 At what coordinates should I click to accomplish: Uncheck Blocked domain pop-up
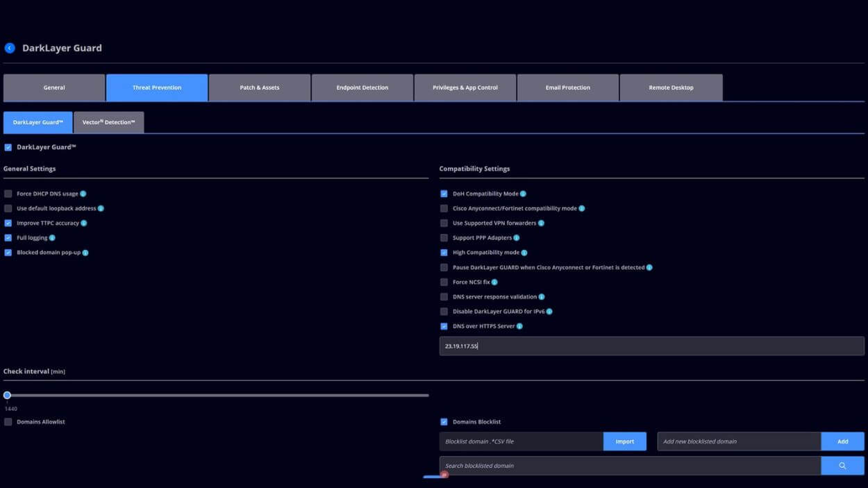pos(8,253)
